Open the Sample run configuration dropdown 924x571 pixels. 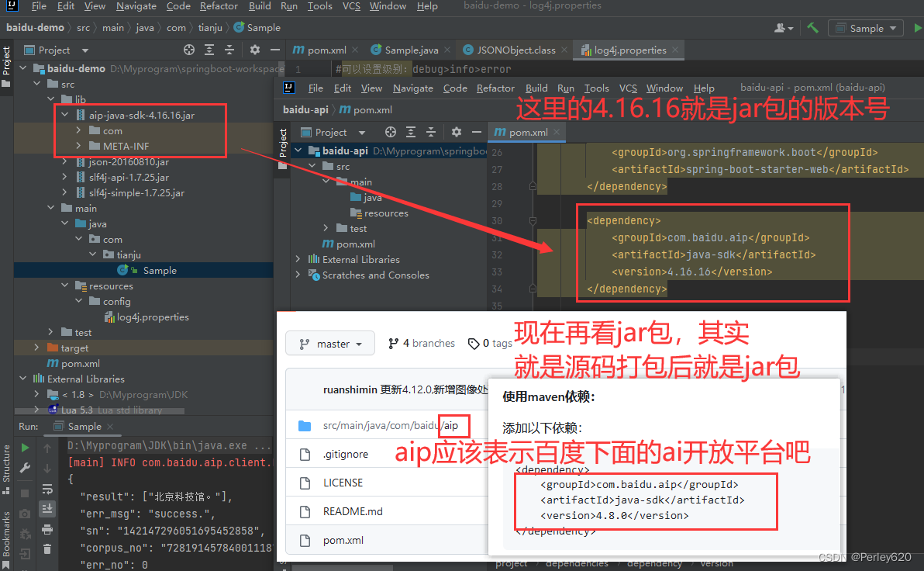pos(866,28)
